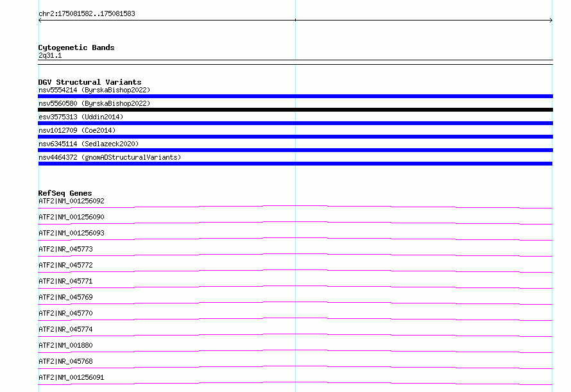Viewport: 571px width, 392px height.
Task: Open transcript ATF2|NR_045772
Action: [x=65, y=265]
